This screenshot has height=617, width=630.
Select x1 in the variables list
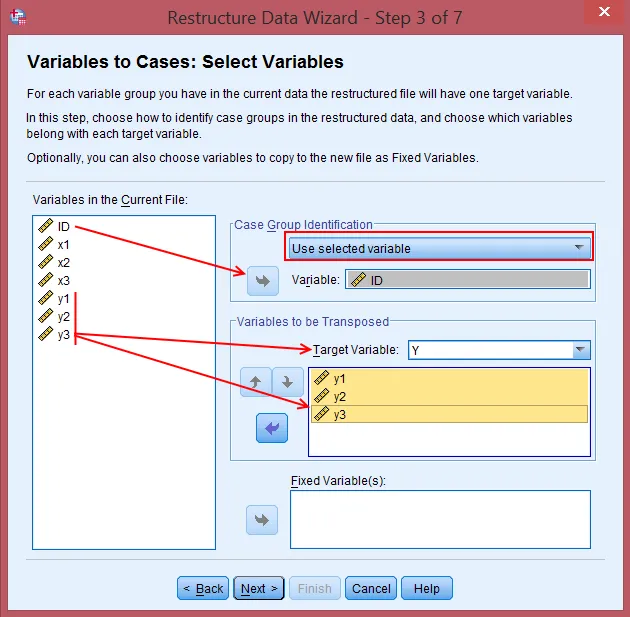pyautogui.click(x=63, y=245)
